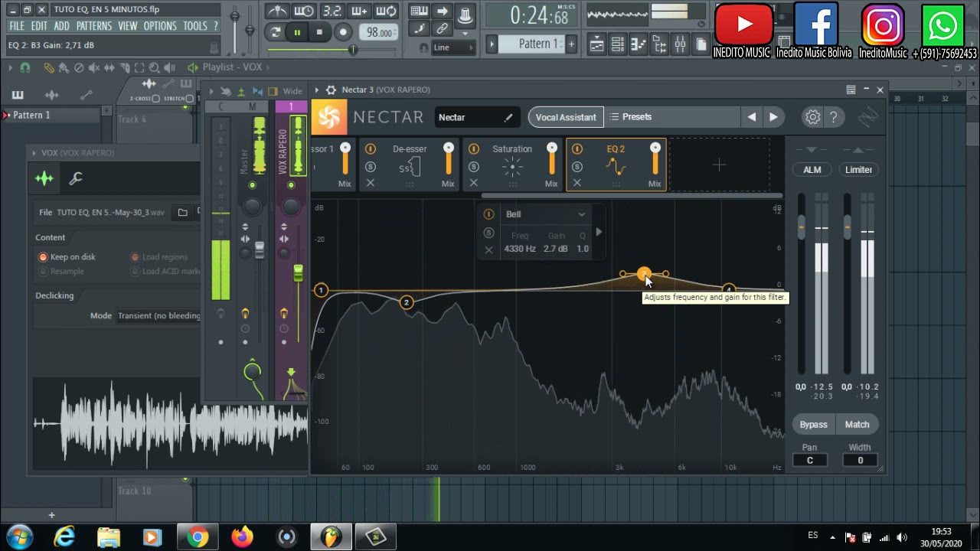Open the Pattern 1 selector dropdown
Image resolution: width=980 pixels, height=551 pixels.
click(x=531, y=44)
